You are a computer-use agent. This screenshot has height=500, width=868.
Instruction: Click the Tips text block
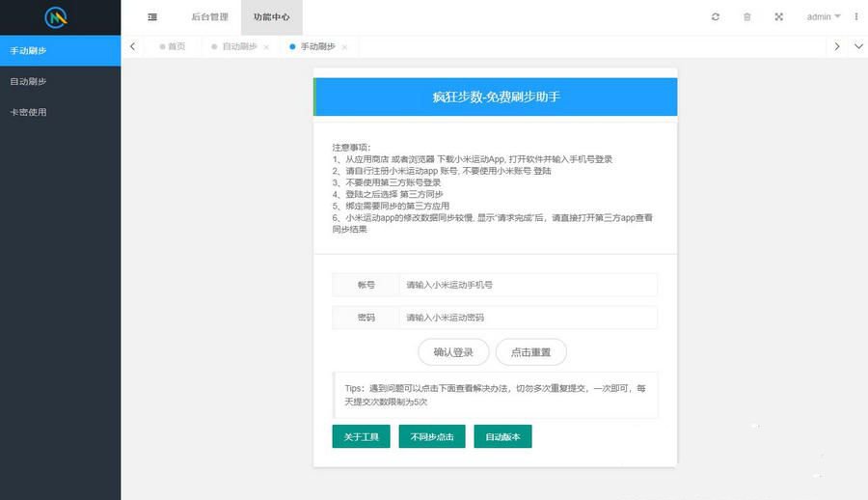click(x=496, y=395)
